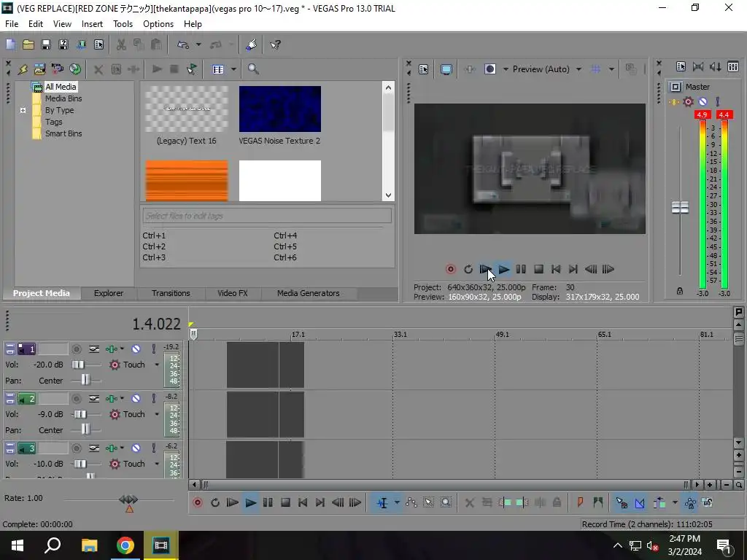Click the Split Screen View icon in preview
Viewport: 747px width, 560px height.
click(x=489, y=69)
